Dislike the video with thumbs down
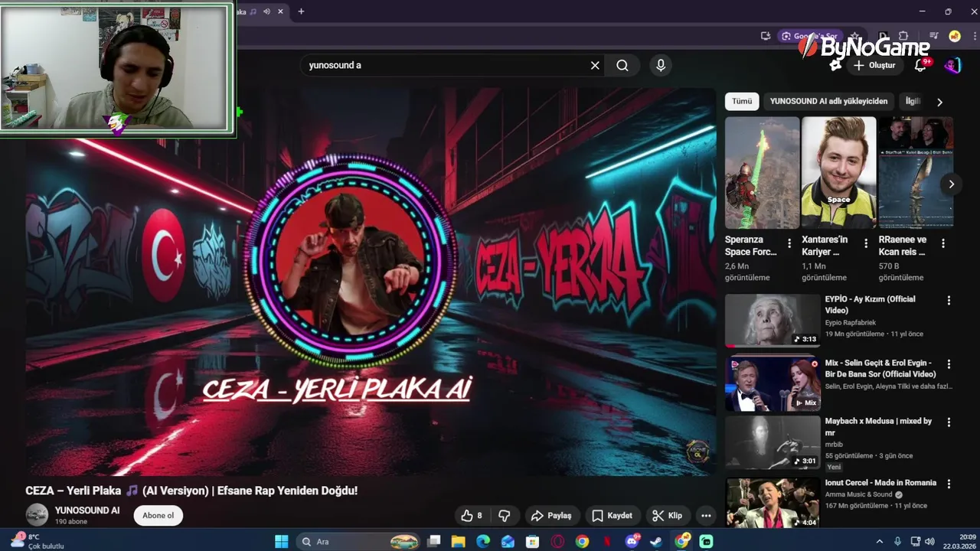Screen dimensions: 980x551 coord(505,516)
